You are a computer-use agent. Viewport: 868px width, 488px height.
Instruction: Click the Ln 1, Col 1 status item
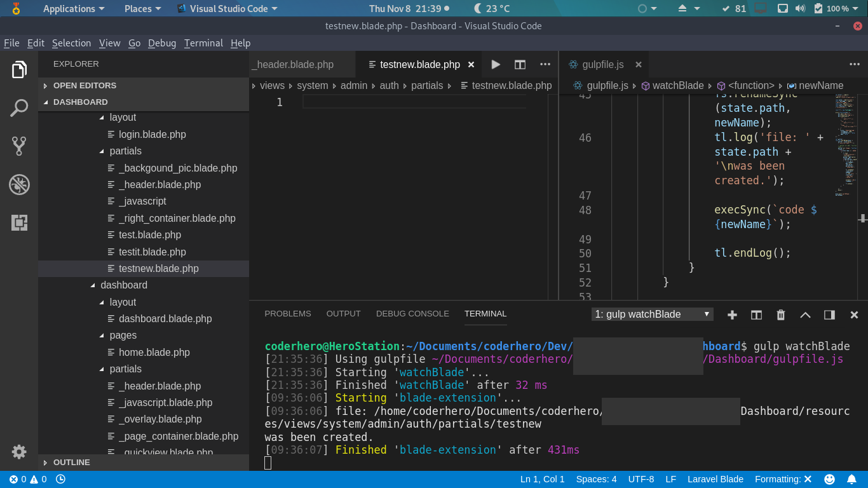coord(542,479)
